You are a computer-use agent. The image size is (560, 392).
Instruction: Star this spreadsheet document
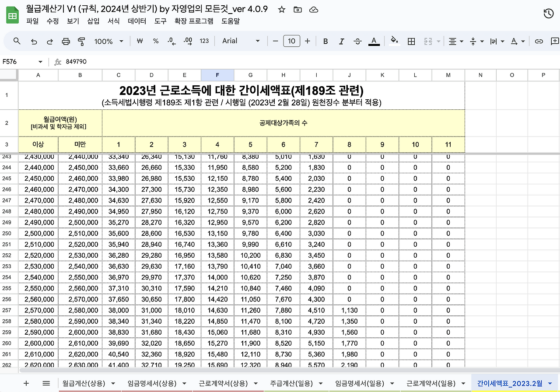pyautogui.click(x=282, y=10)
